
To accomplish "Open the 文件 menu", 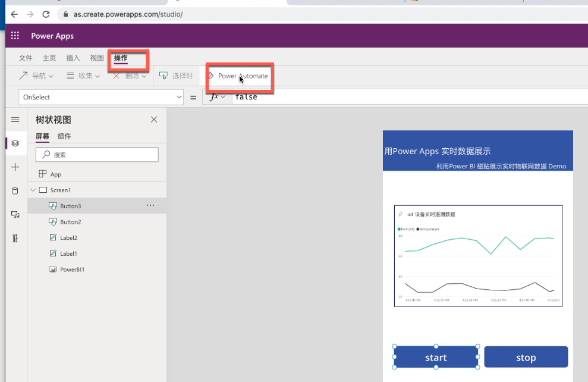I will [x=26, y=58].
